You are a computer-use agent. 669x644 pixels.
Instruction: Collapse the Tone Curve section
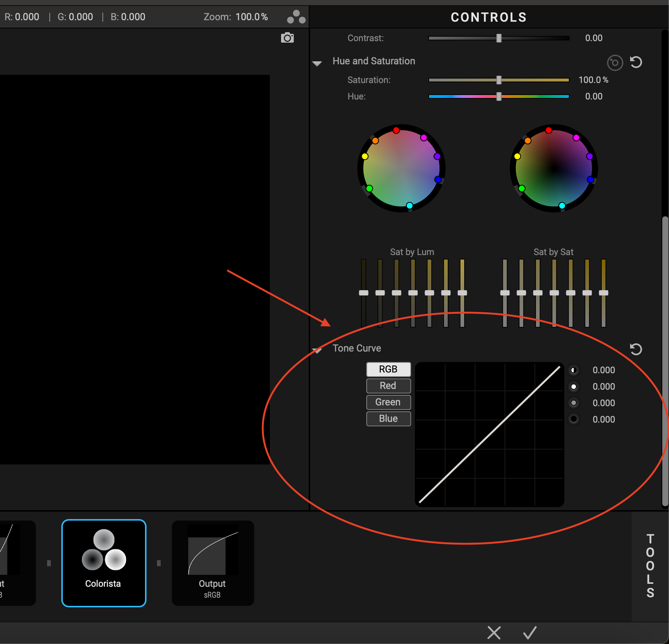(317, 350)
